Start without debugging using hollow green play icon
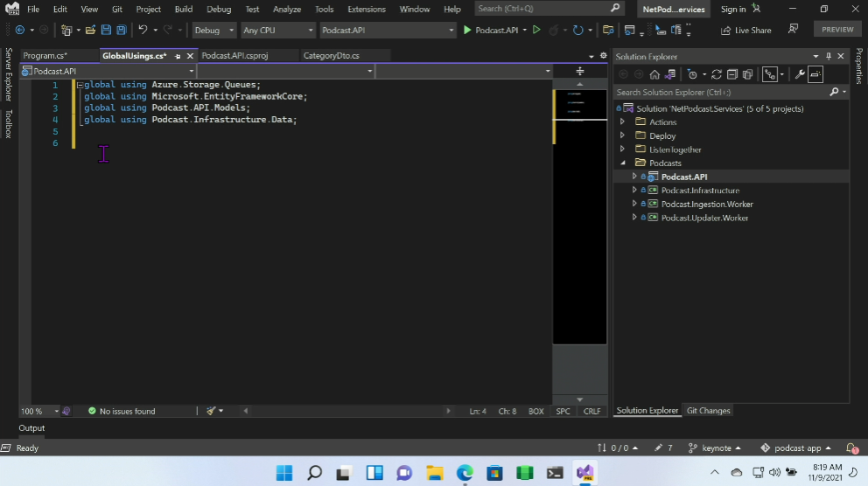The image size is (868, 486). click(x=537, y=30)
